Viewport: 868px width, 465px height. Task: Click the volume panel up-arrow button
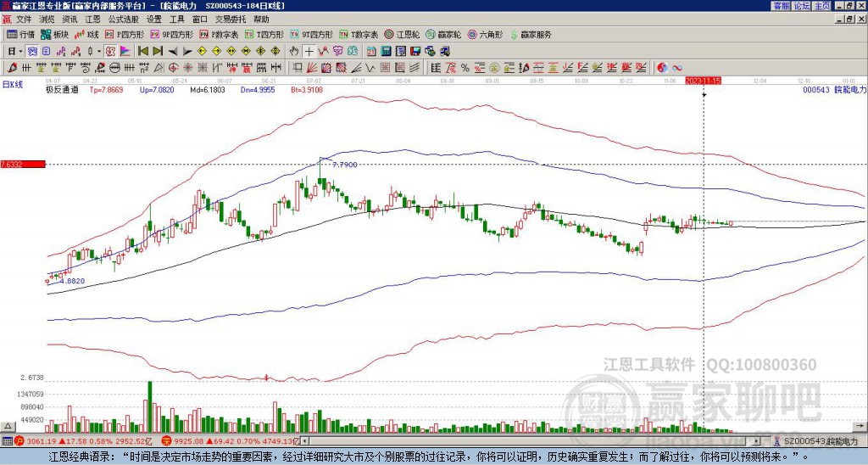click(7, 426)
